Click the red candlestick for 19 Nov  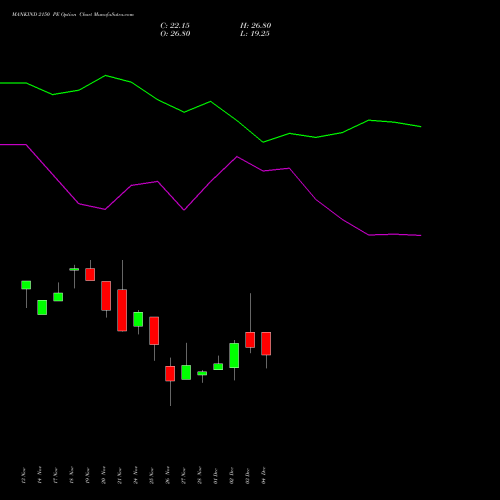(x=90, y=274)
